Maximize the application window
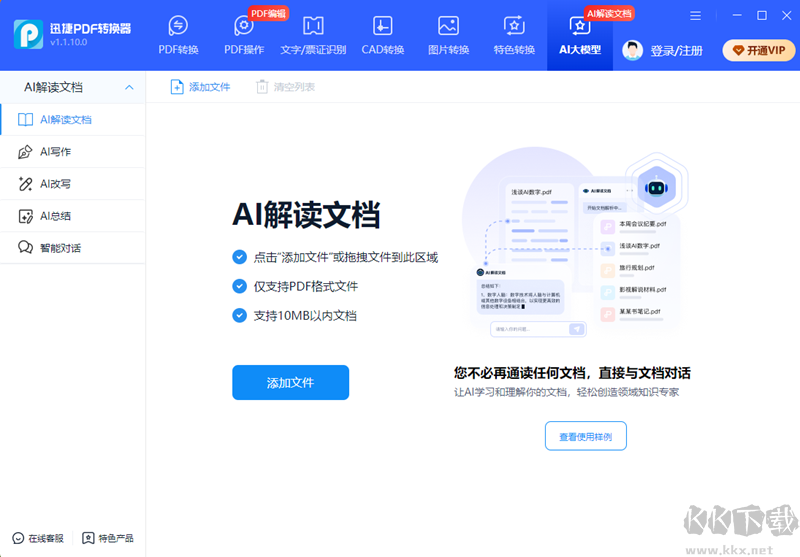 (762, 15)
